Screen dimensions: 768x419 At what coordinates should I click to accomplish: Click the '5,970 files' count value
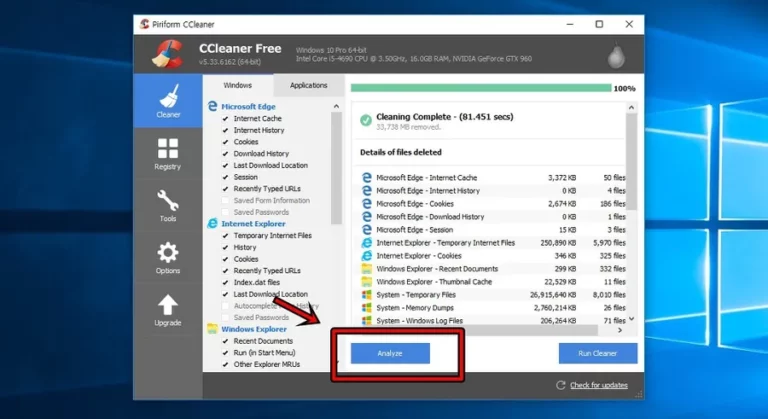tap(609, 243)
